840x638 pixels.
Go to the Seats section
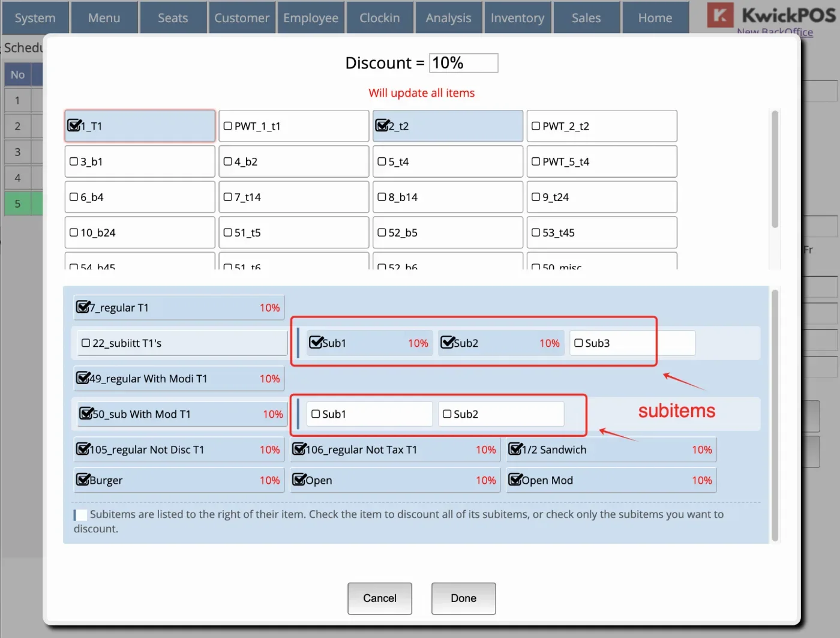[173, 18]
